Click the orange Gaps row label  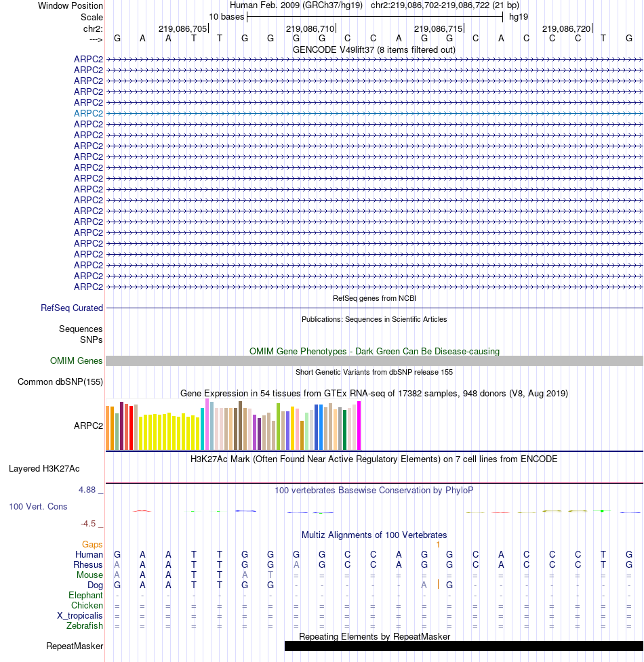pyautogui.click(x=92, y=545)
